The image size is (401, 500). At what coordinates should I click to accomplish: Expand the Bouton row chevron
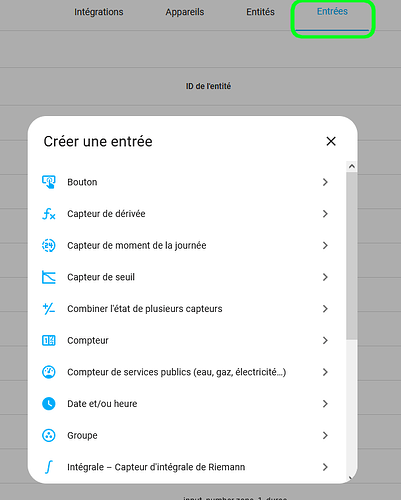pyautogui.click(x=325, y=182)
